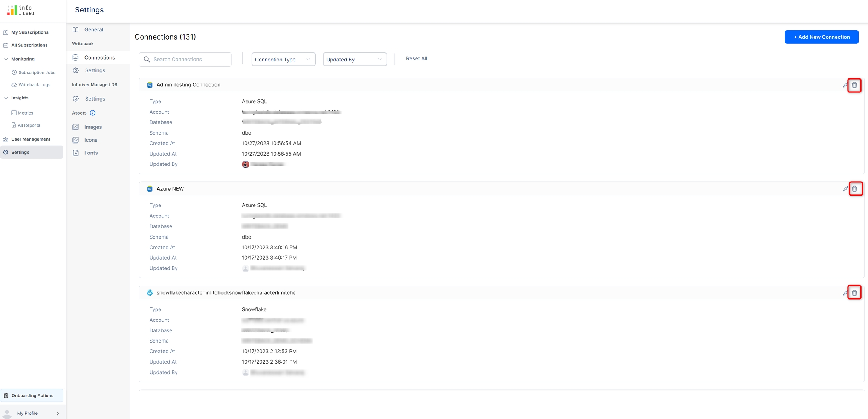Click the Assets info icon

pyautogui.click(x=93, y=113)
